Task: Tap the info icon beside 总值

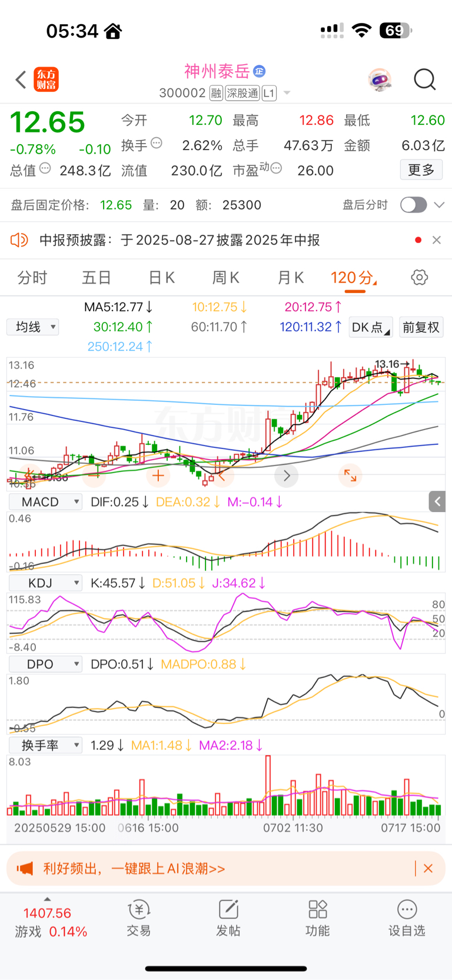Action: tap(45, 168)
